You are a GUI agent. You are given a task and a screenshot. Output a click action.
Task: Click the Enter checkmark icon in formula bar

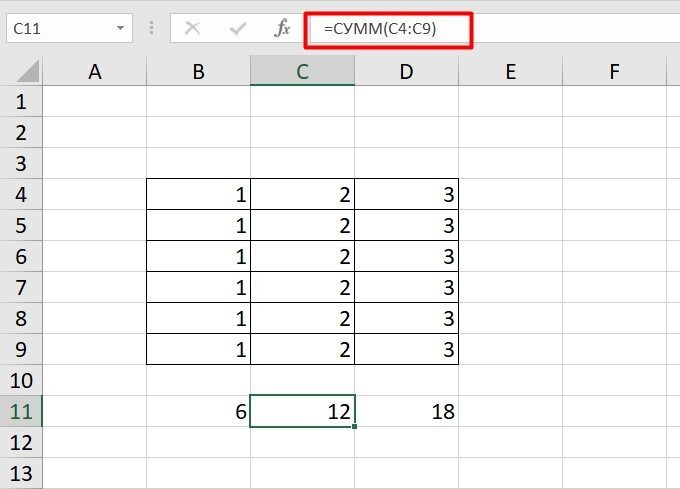pos(235,29)
